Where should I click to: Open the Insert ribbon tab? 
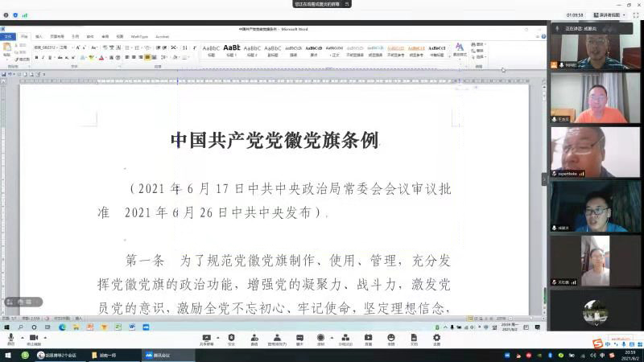[39, 36]
